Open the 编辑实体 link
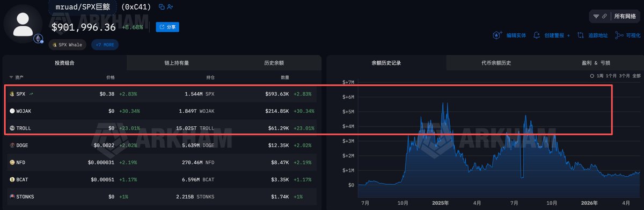Viewport: 644px width, 210px height. pos(516,35)
